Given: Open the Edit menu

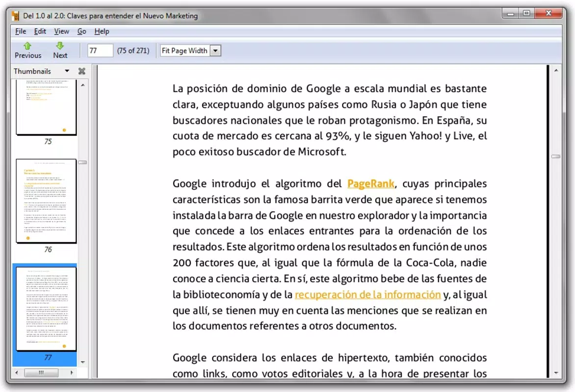Looking at the screenshot, I should [x=40, y=31].
